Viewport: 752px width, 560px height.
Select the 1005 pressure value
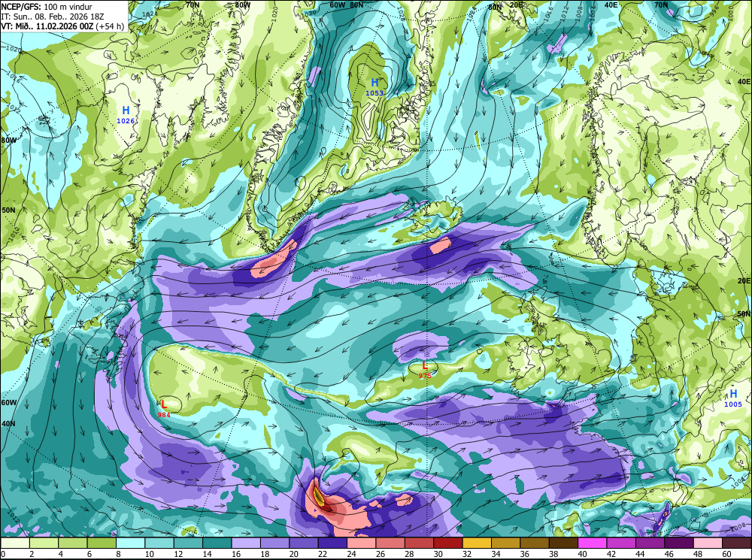pyautogui.click(x=733, y=404)
